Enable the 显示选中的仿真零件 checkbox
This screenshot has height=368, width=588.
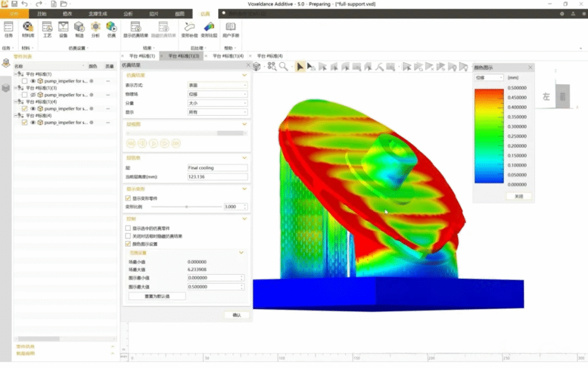[x=127, y=228]
